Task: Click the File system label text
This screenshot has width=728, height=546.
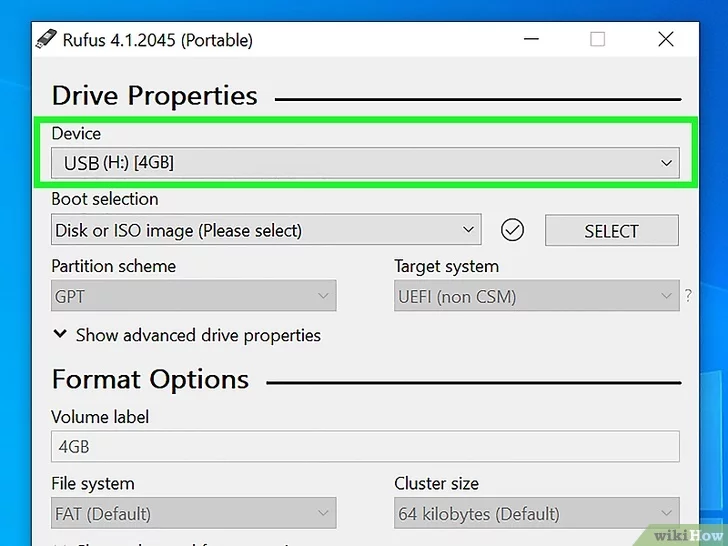Action: [93, 484]
